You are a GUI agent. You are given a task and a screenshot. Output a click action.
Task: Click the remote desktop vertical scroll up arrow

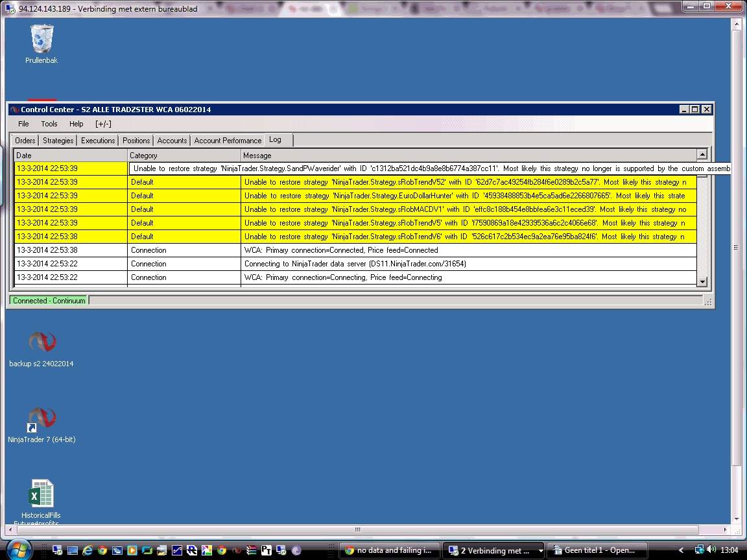(736, 23)
